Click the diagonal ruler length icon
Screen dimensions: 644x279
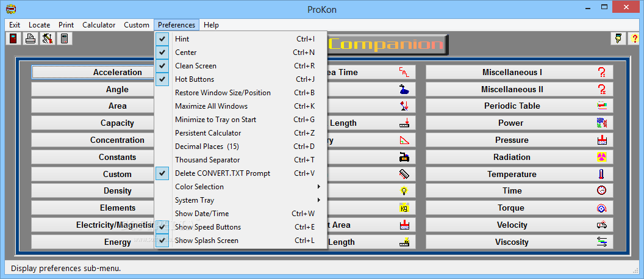pos(404,174)
